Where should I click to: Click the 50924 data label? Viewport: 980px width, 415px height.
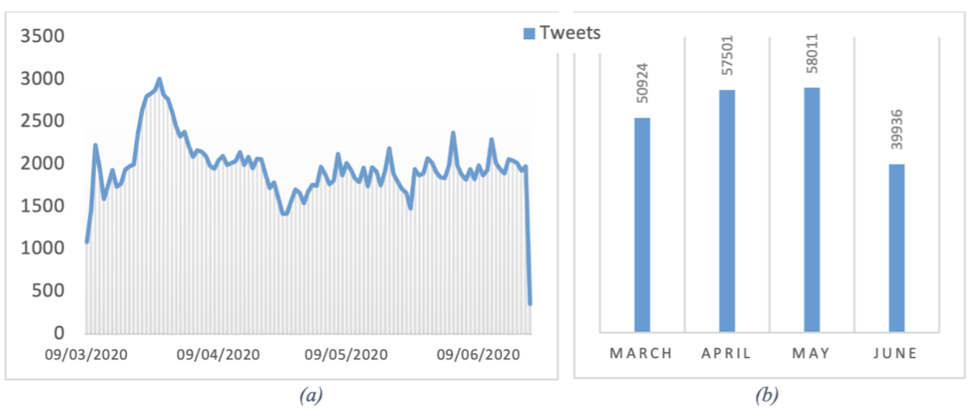(642, 83)
